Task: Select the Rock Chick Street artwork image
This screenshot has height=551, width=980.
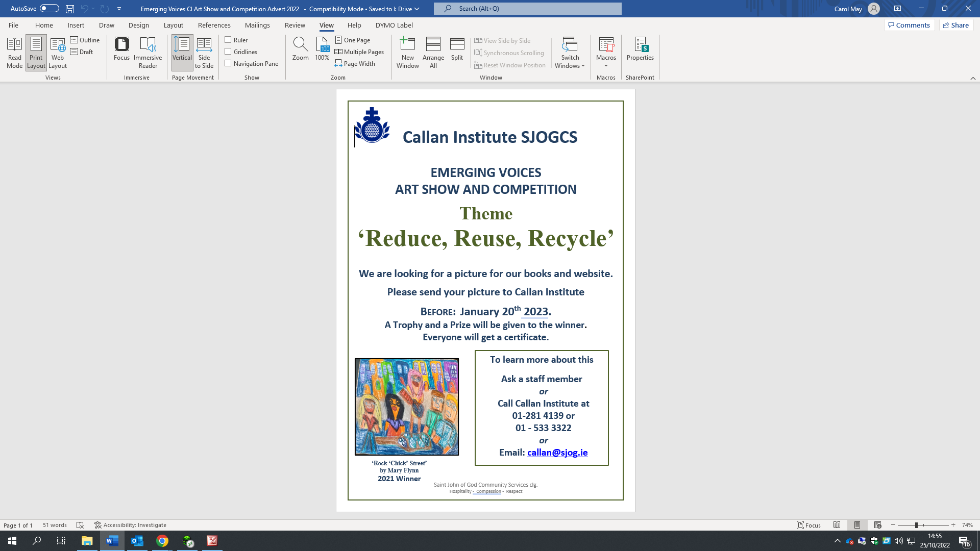Action: (407, 407)
